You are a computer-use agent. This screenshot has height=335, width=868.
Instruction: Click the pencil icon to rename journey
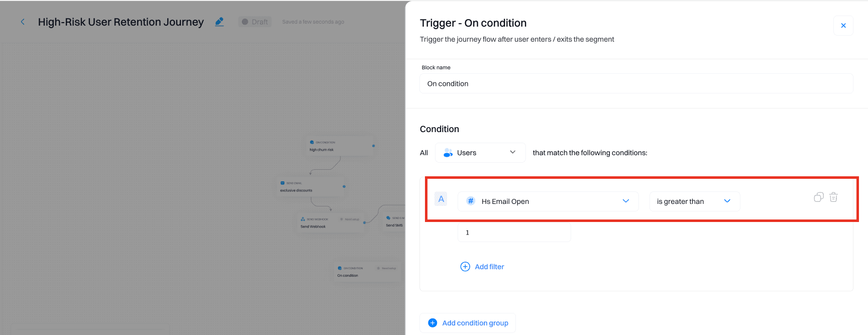(220, 22)
